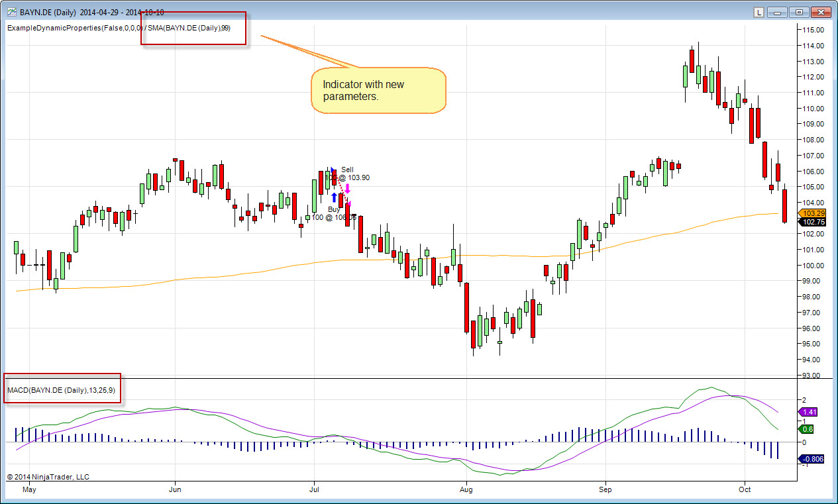
Task: Click the 110.00 price axis label
Action: [812, 109]
